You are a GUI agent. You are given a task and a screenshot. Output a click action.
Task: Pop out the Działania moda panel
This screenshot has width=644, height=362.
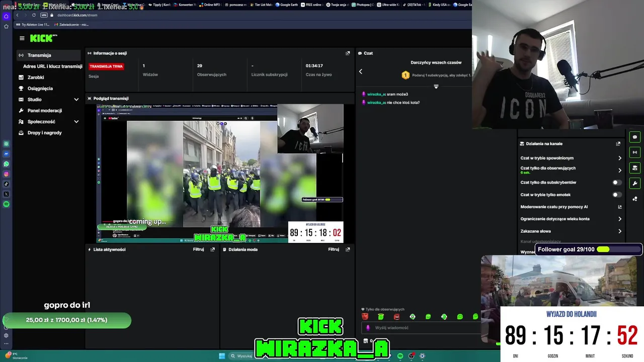[x=348, y=249]
